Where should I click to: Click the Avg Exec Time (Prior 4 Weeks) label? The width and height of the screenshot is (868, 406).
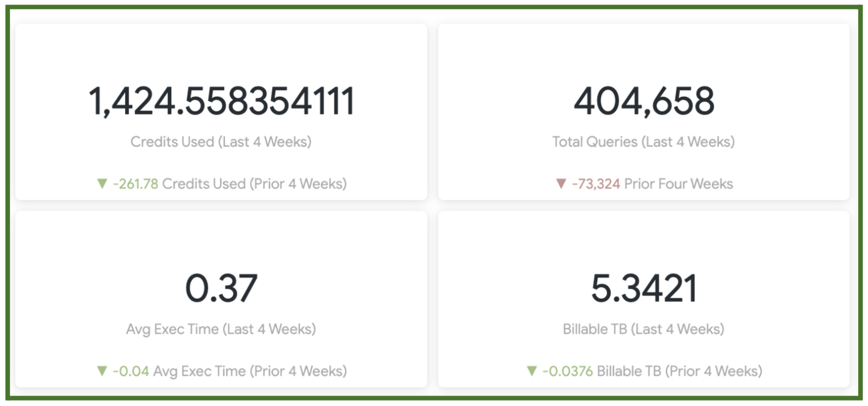pos(250,371)
